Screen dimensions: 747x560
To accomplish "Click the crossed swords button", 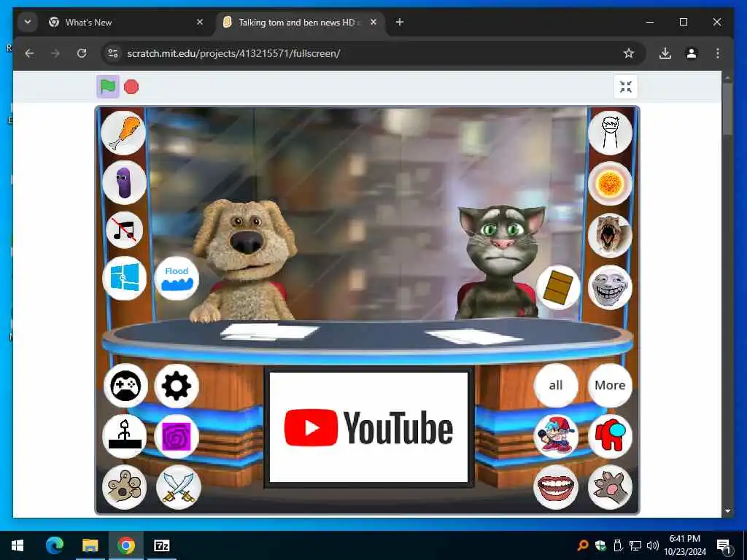I will click(178, 487).
